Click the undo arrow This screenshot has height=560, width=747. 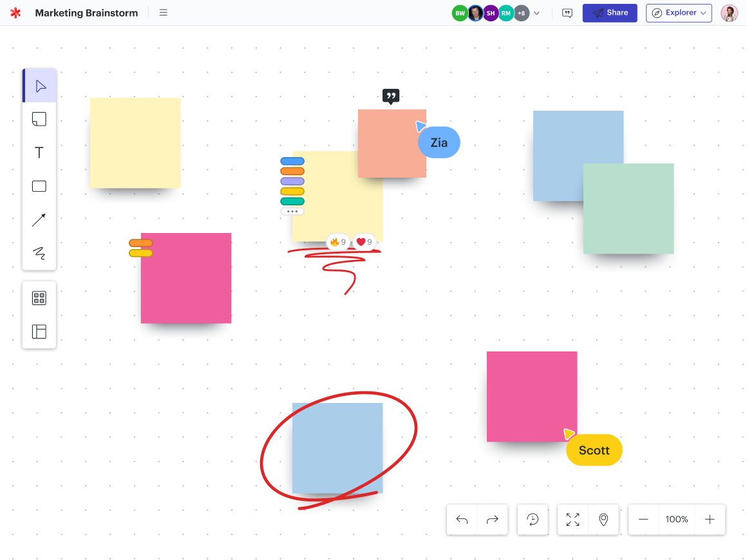click(462, 519)
